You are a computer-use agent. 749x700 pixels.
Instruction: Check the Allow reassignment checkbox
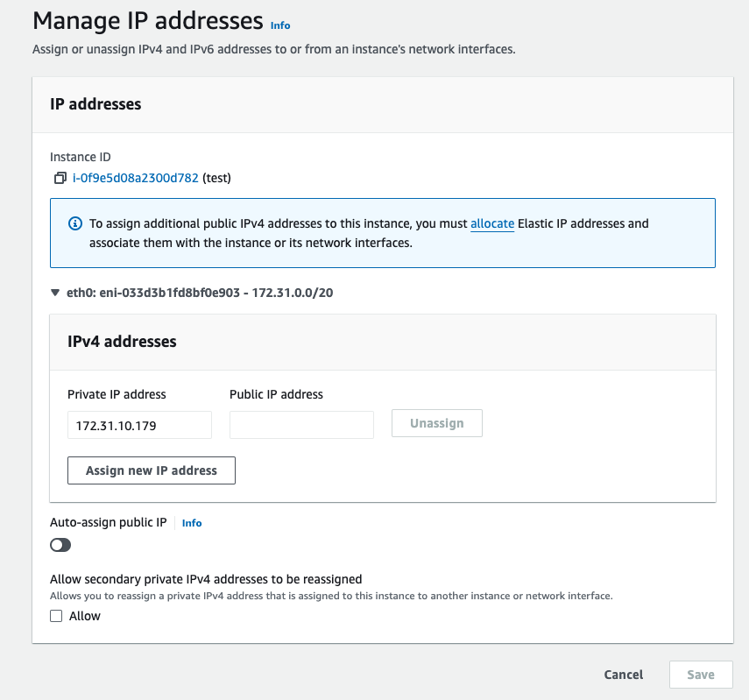(x=55, y=616)
